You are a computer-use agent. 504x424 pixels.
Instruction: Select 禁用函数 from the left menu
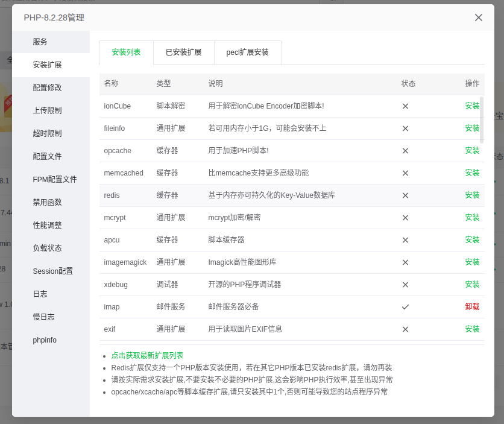click(48, 203)
